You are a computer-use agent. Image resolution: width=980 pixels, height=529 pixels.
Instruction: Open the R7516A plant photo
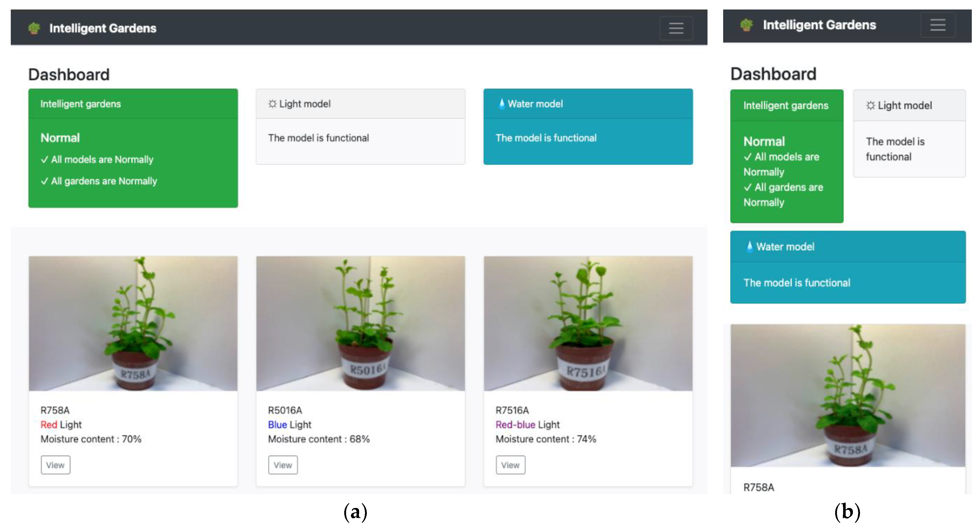coord(588,323)
